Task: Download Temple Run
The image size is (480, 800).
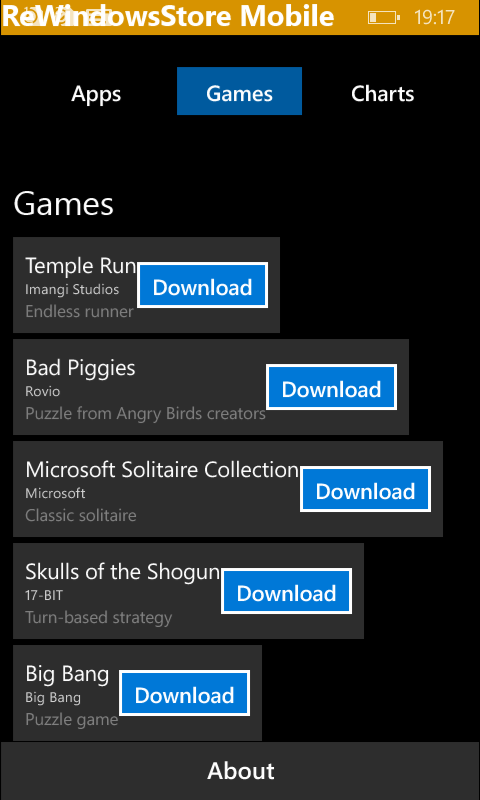Action: 203,288
